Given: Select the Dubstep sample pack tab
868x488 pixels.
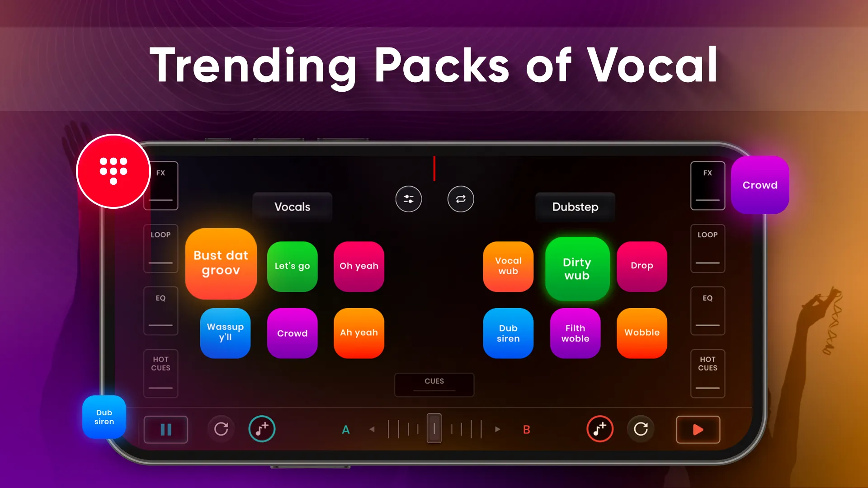Looking at the screenshot, I should 575,207.
